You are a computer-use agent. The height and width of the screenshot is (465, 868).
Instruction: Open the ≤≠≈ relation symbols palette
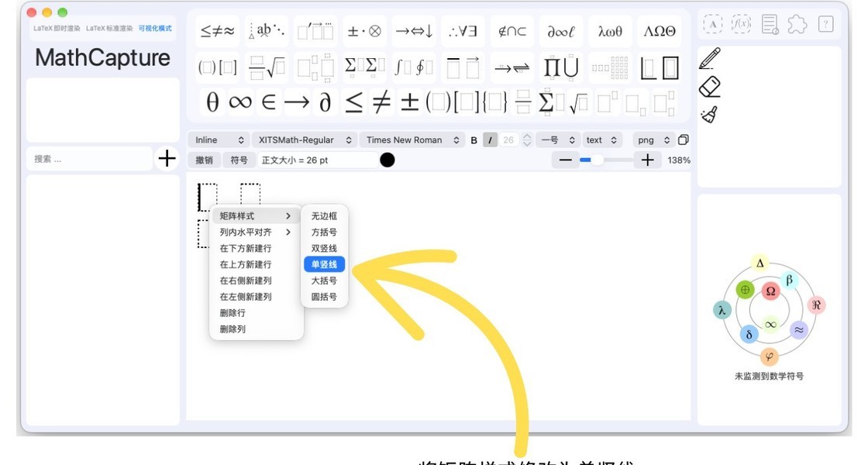217,32
